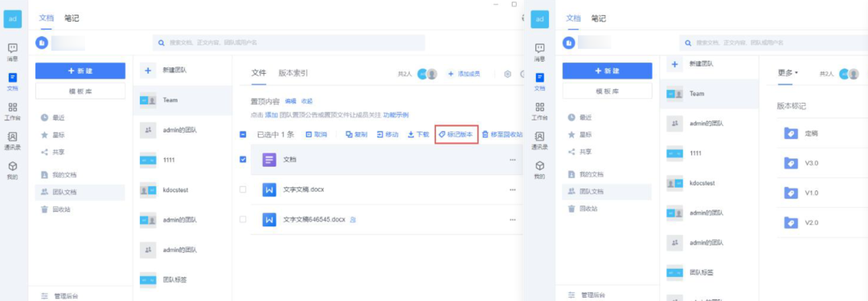Open the V2.0 version folder

click(x=822, y=223)
